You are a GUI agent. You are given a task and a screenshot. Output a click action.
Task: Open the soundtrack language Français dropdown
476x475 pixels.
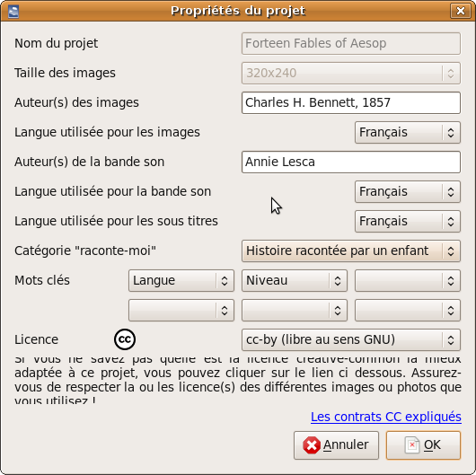coord(408,191)
